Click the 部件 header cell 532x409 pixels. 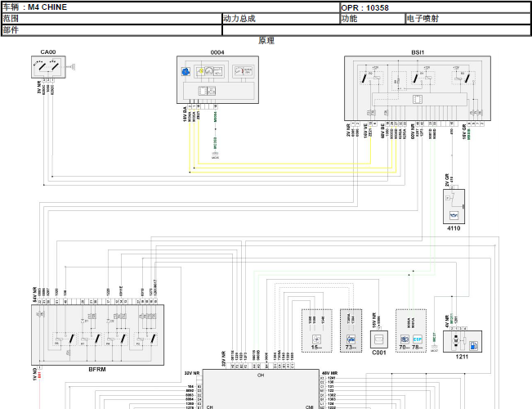click(112, 30)
